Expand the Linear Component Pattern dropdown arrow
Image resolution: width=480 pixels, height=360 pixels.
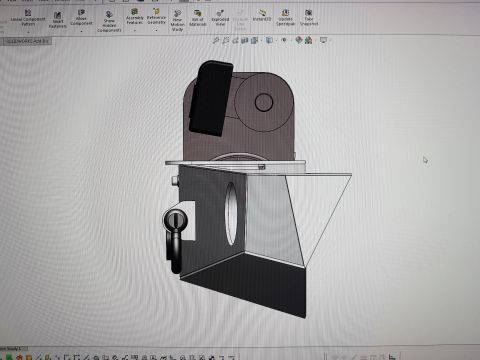pos(28,32)
